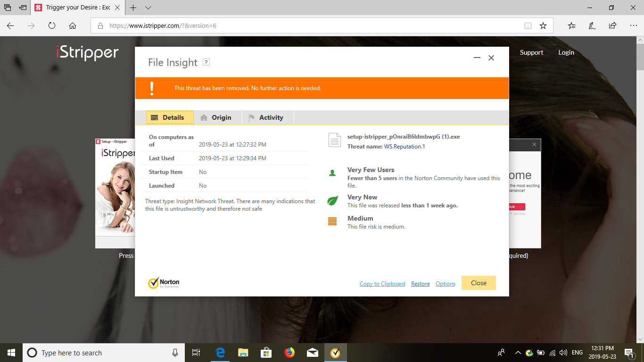Click the setup exe file name text

tap(404, 137)
